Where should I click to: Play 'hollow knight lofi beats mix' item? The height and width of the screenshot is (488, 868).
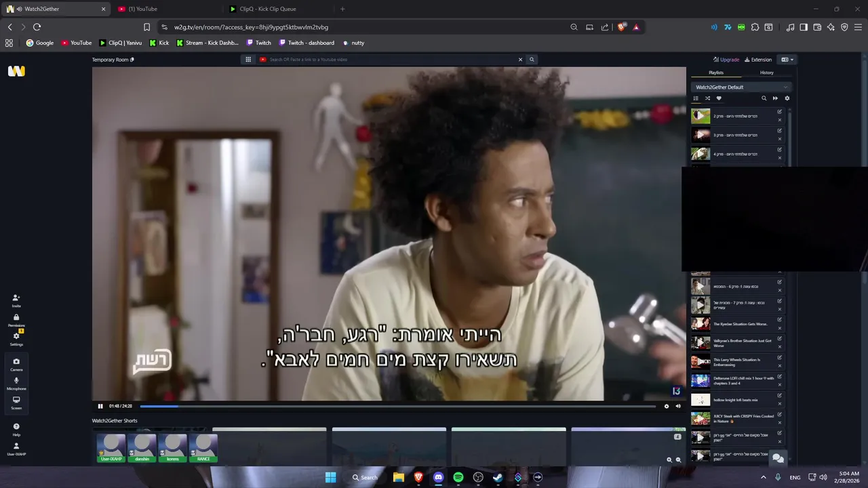pos(701,400)
